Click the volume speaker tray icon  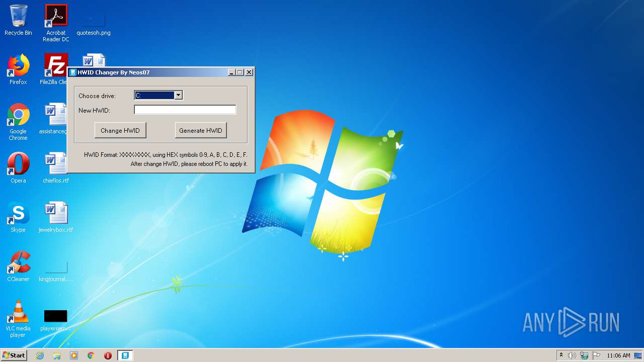[x=572, y=355]
